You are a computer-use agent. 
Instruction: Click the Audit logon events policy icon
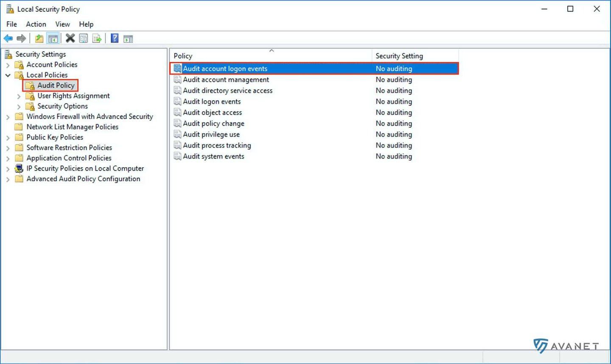coord(177,101)
